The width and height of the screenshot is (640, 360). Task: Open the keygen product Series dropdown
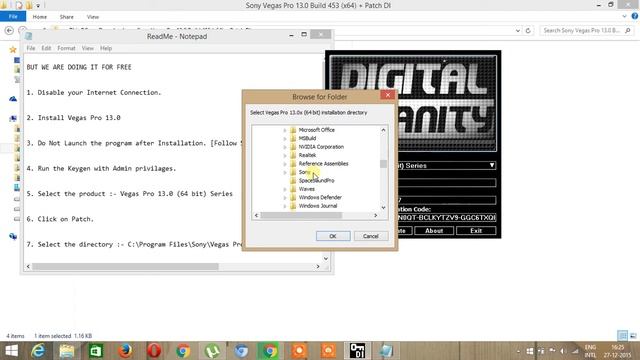(492, 165)
